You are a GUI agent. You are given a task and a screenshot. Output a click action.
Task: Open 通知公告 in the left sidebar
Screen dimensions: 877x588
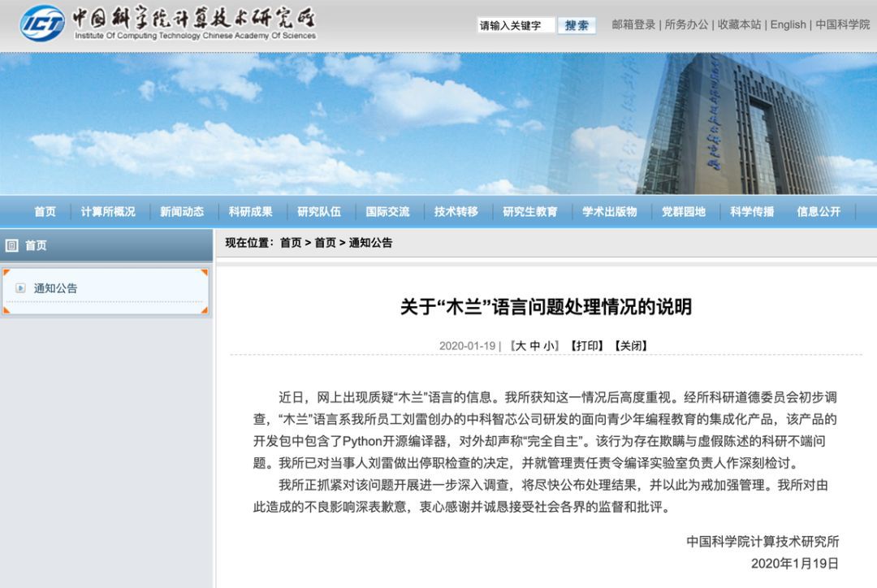point(55,288)
